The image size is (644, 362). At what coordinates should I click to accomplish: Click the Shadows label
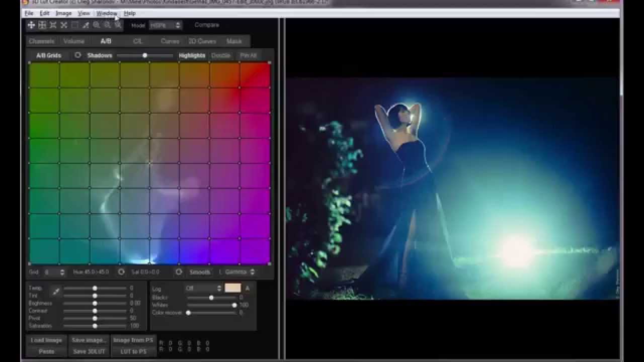tap(100, 55)
